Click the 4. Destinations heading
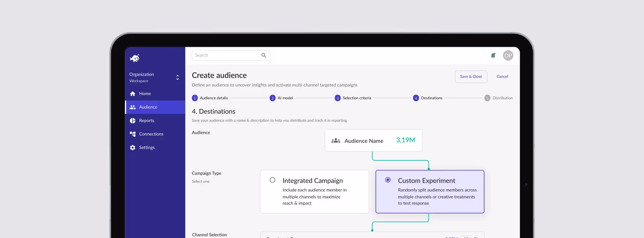This screenshot has width=644, height=238. (214, 111)
